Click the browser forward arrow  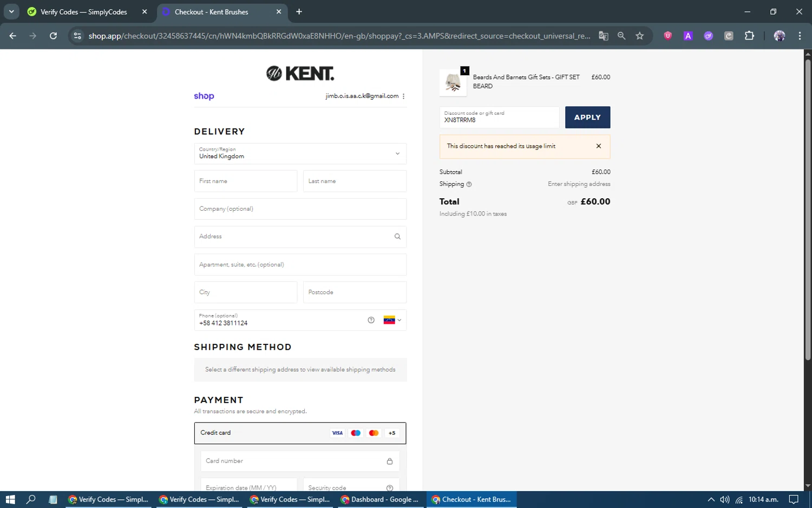33,36
